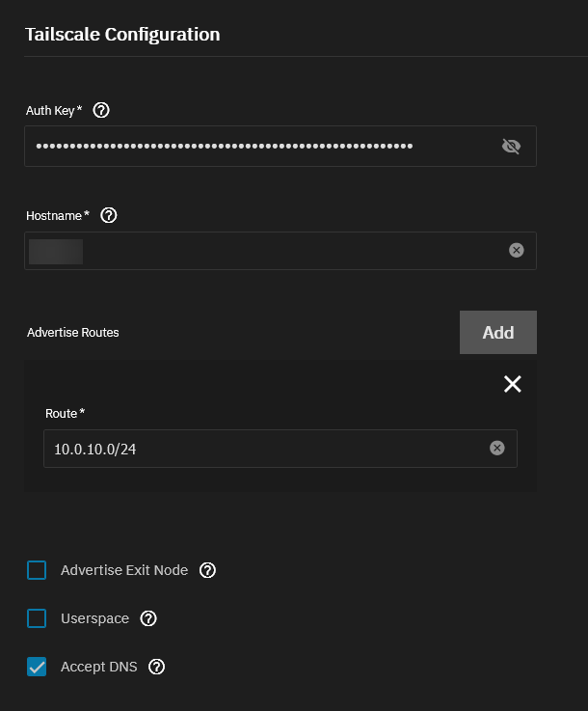Open Hostname help tooltip icon

109,215
